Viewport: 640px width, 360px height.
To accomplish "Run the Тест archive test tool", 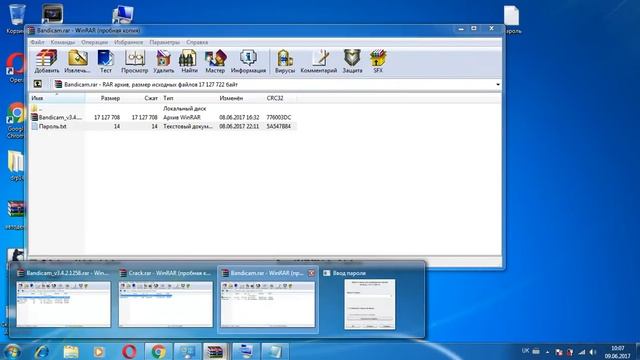I will [x=106, y=62].
